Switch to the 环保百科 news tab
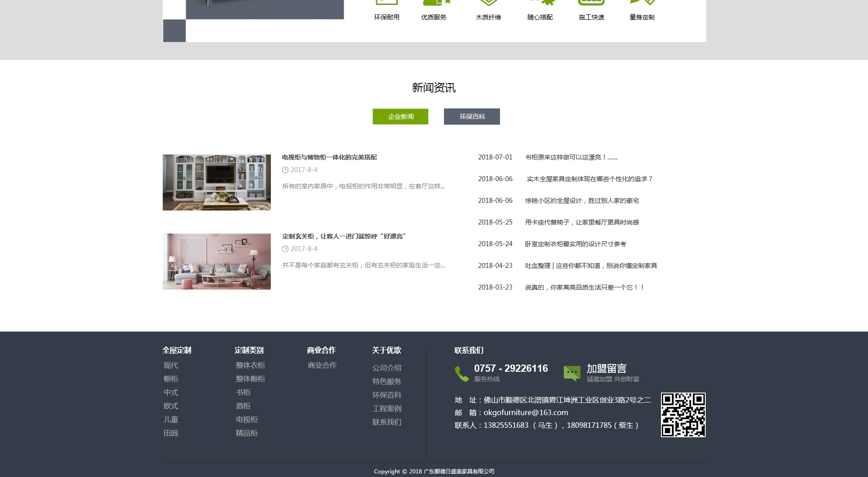868x477 pixels. pyautogui.click(x=472, y=117)
